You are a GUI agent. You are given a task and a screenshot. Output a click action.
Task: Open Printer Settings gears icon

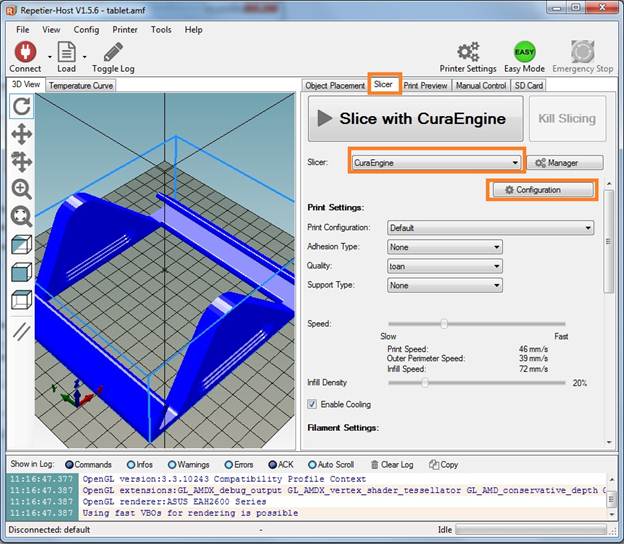(x=467, y=52)
